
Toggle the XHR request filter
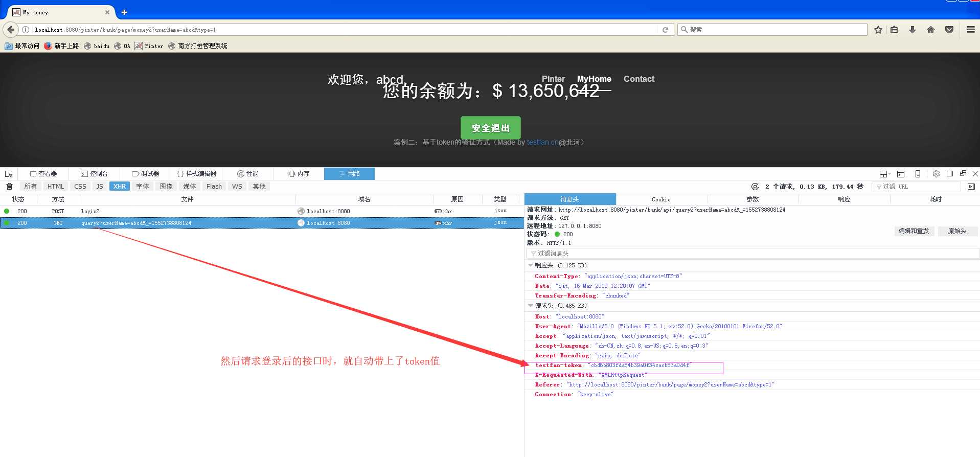pyautogui.click(x=120, y=187)
